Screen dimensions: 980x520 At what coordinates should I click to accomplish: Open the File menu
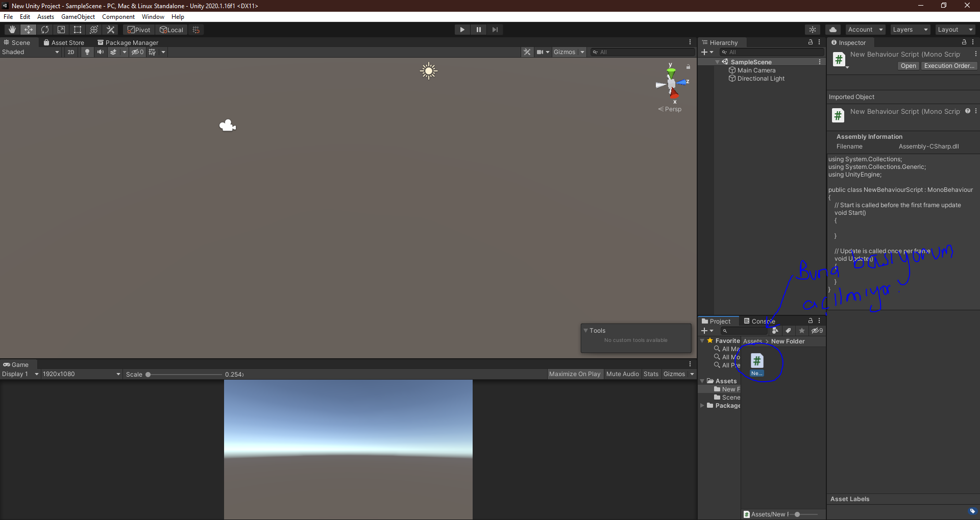[8, 17]
